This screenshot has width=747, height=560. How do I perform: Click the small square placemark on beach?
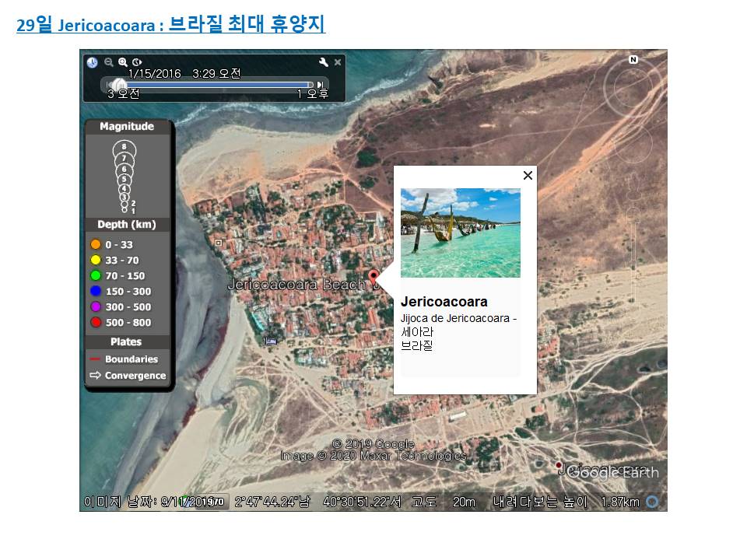219,243
